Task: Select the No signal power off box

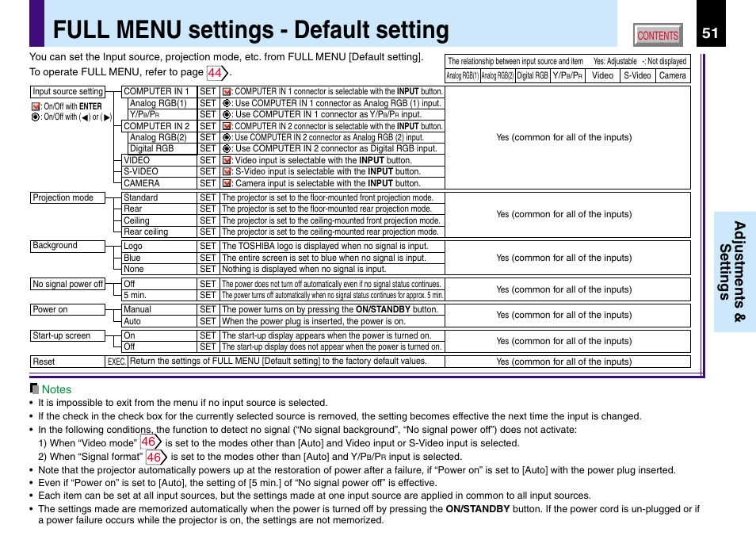Action: click(67, 284)
